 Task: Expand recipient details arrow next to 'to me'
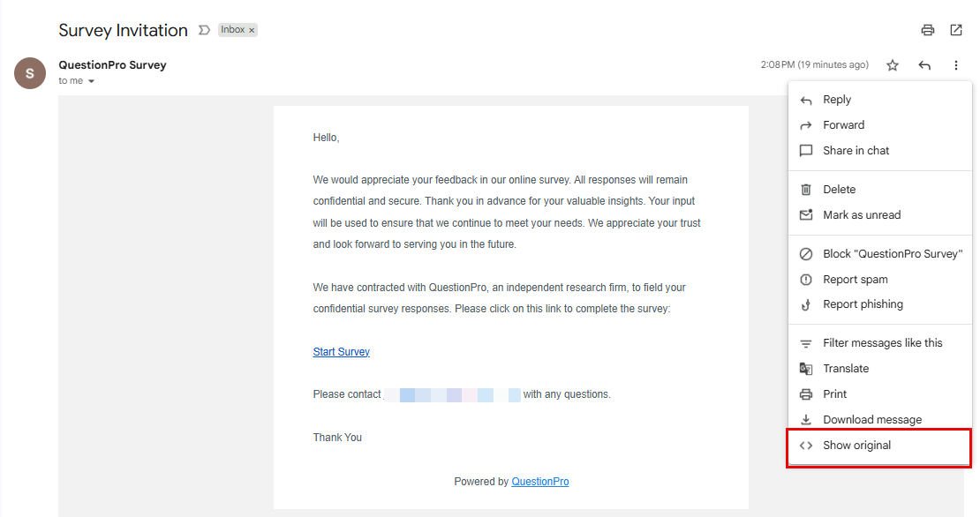coord(91,81)
